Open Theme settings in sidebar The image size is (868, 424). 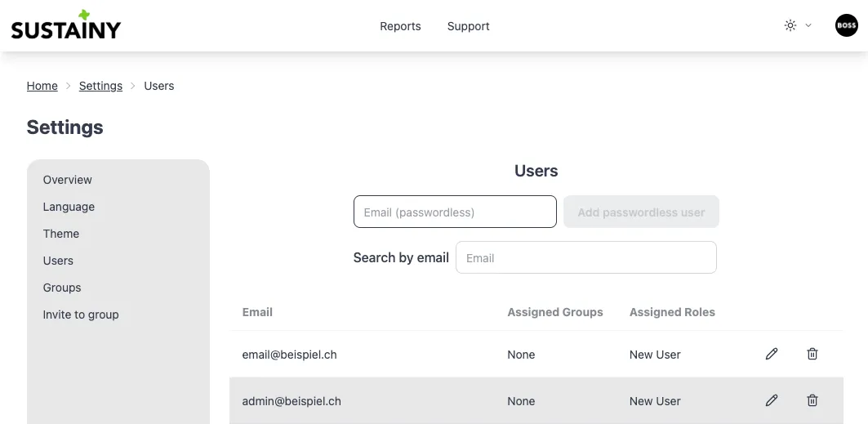click(x=61, y=234)
